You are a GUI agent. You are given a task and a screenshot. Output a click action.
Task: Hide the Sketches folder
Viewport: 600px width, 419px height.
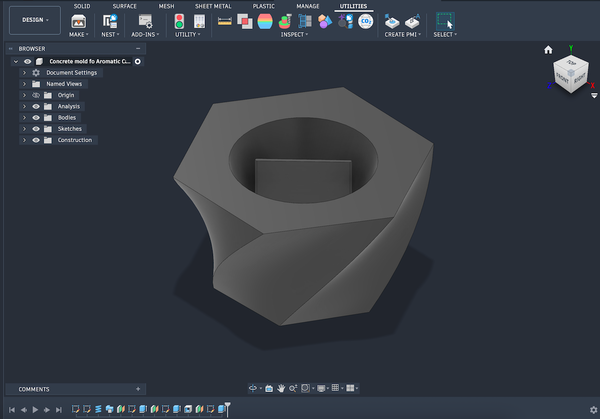(x=36, y=129)
